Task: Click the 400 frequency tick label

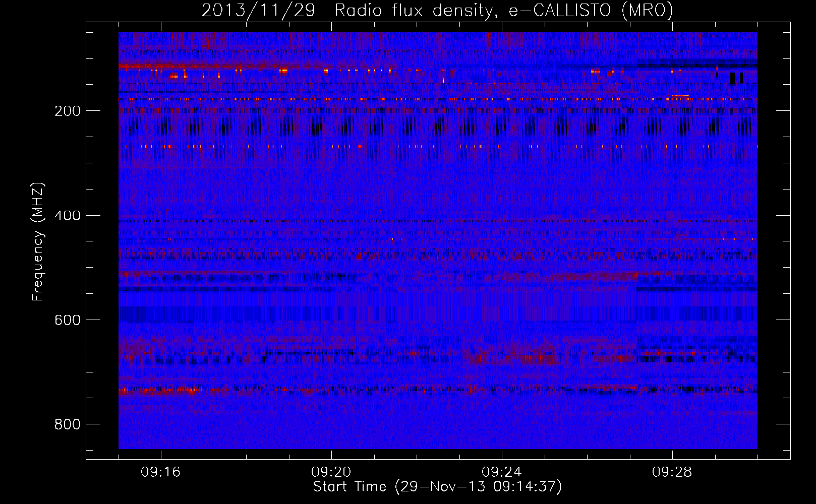Action: [x=68, y=216]
